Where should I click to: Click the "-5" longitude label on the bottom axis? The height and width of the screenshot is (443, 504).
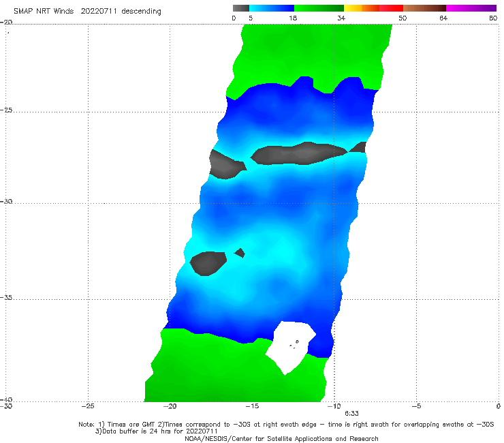coord(416,406)
